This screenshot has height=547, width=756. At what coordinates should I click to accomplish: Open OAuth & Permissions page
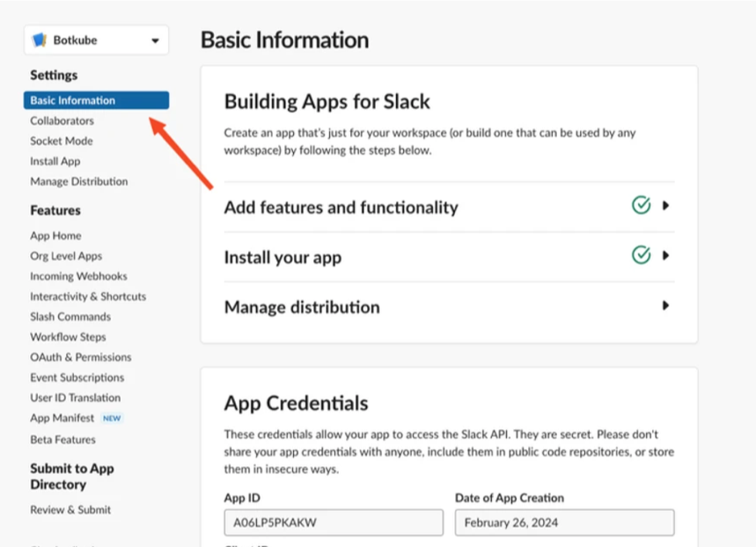click(x=80, y=357)
